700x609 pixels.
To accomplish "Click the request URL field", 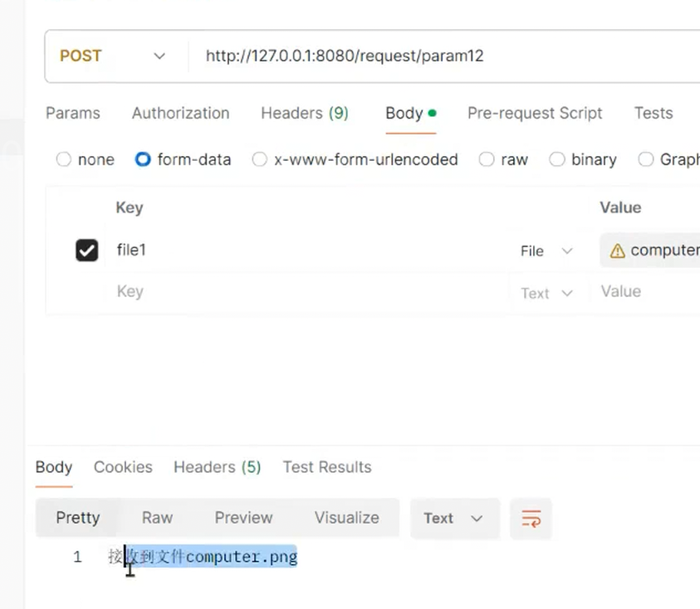I will coord(443,56).
